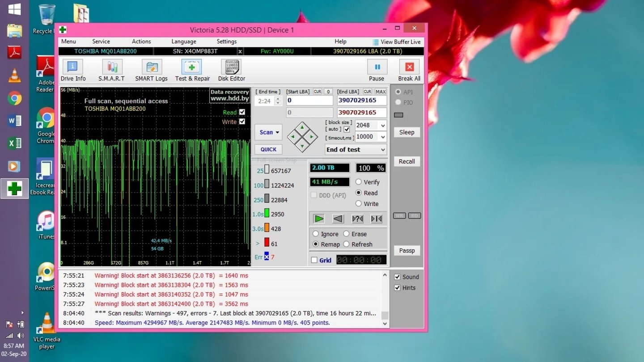Click the up arrow on navigation pad

(302, 127)
